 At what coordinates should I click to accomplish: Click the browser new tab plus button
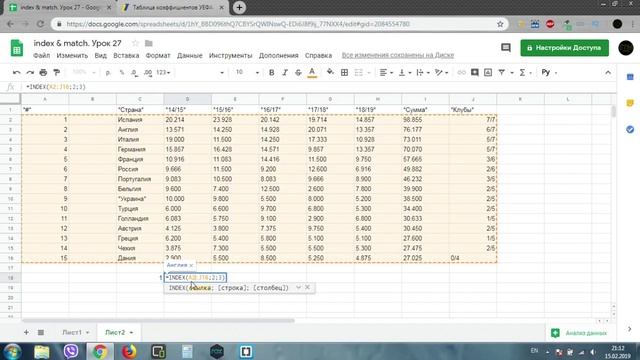pyautogui.click(x=239, y=7)
